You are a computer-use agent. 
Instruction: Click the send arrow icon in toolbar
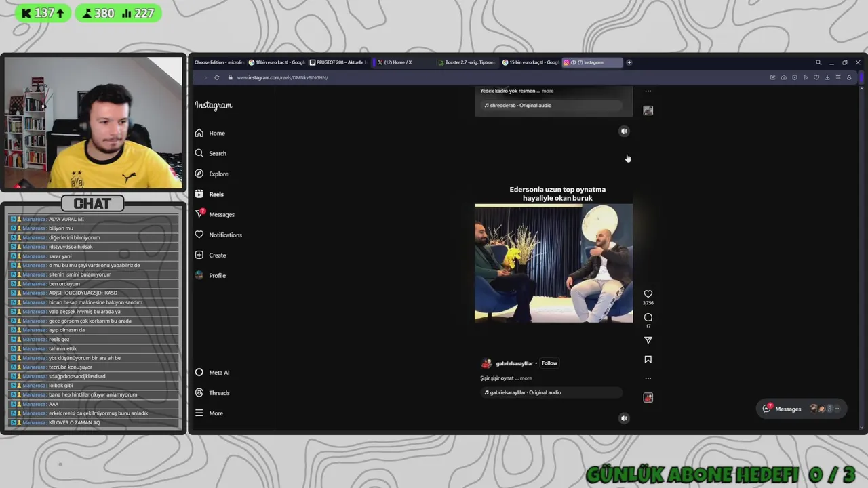point(805,77)
